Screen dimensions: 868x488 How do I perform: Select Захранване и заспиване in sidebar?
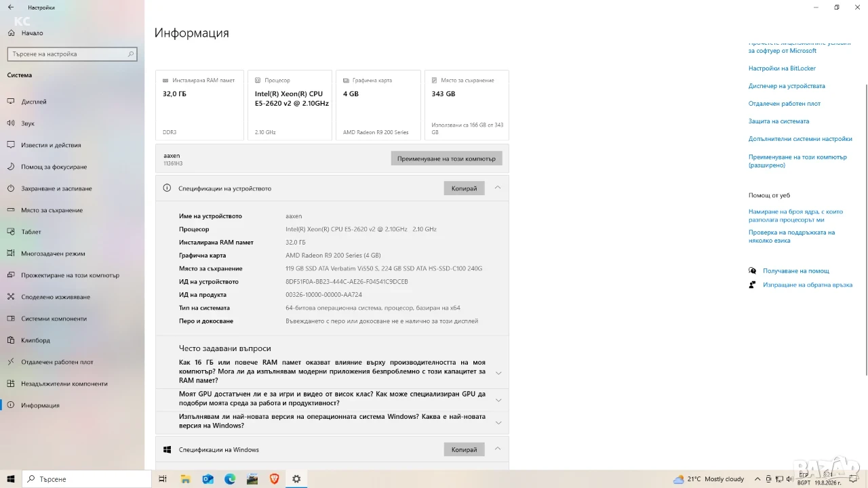72,188
